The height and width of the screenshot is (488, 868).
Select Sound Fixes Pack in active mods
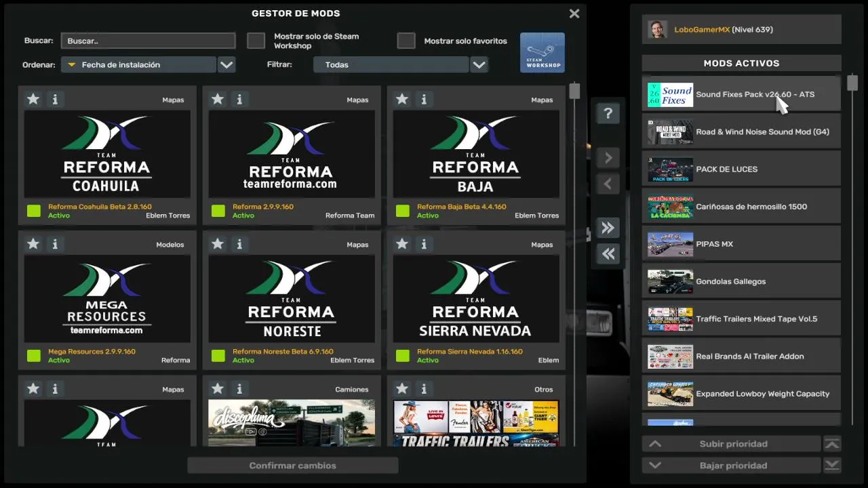point(741,94)
